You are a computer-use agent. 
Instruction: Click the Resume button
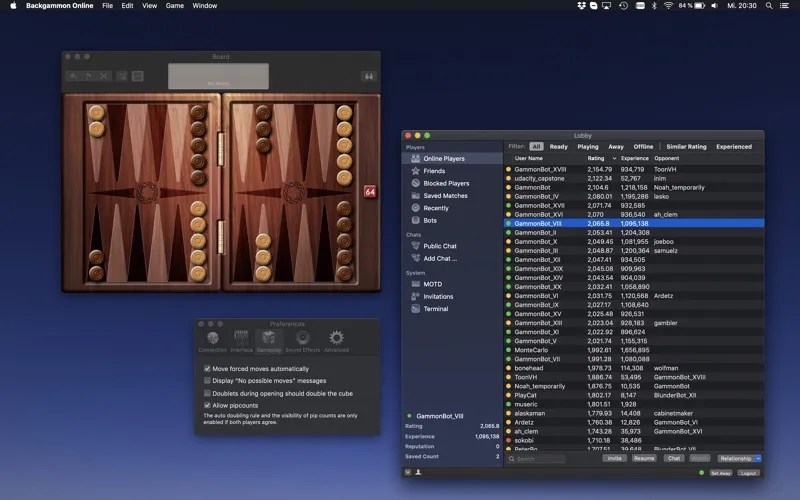pos(644,459)
